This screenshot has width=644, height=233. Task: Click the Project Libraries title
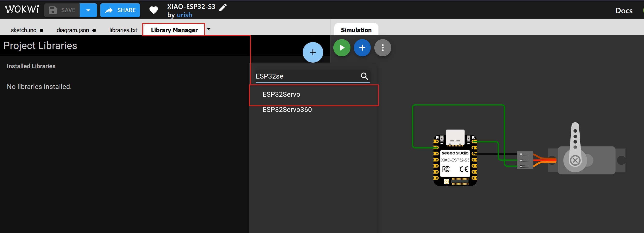[x=40, y=46]
